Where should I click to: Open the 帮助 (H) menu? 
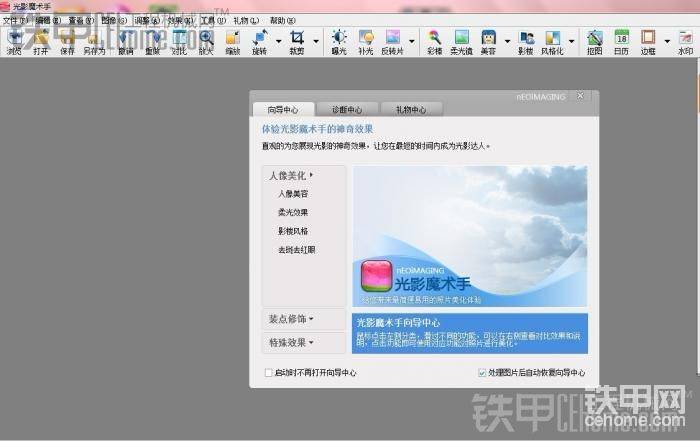tap(282, 21)
